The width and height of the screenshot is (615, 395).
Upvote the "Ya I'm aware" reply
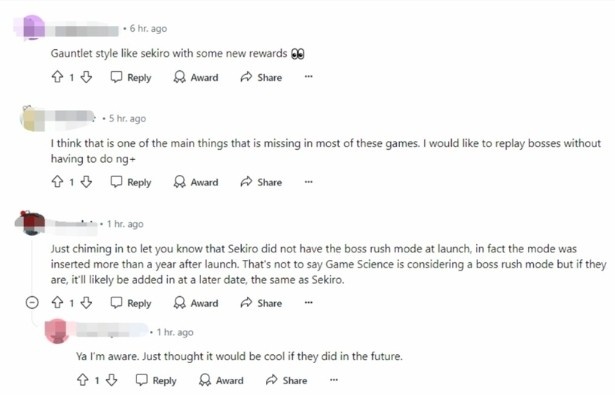(x=83, y=380)
